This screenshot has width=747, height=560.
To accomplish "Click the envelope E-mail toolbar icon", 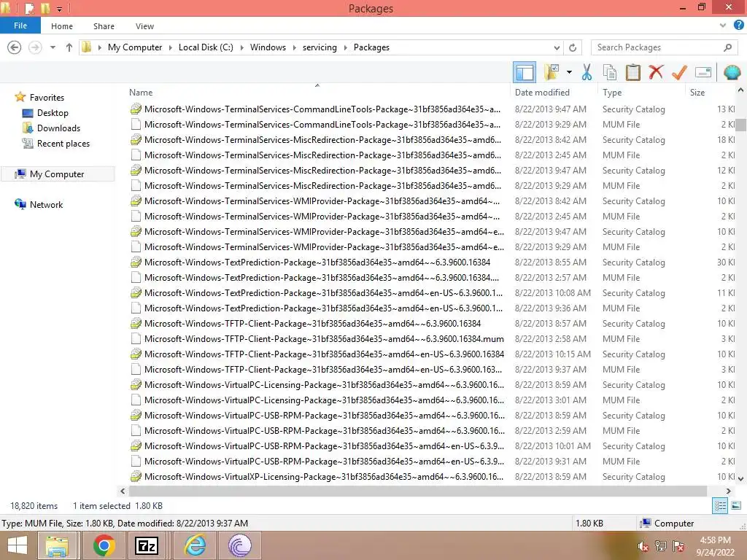I will 703,72.
